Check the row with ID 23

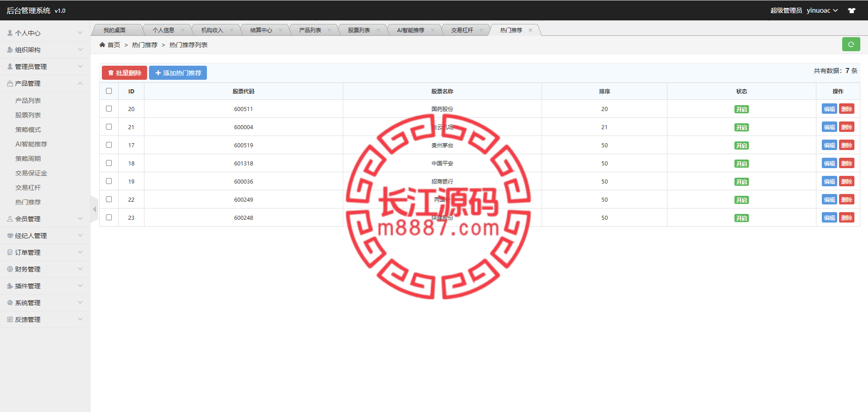click(109, 217)
